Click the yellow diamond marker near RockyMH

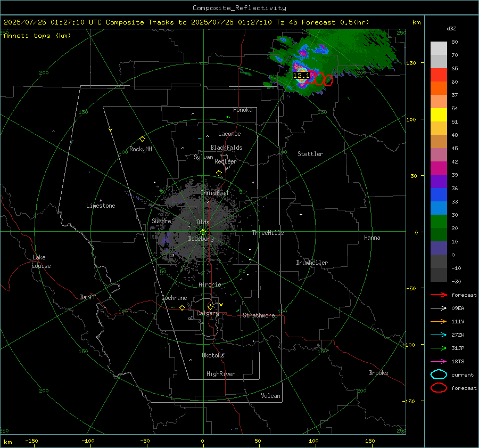point(142,139)
